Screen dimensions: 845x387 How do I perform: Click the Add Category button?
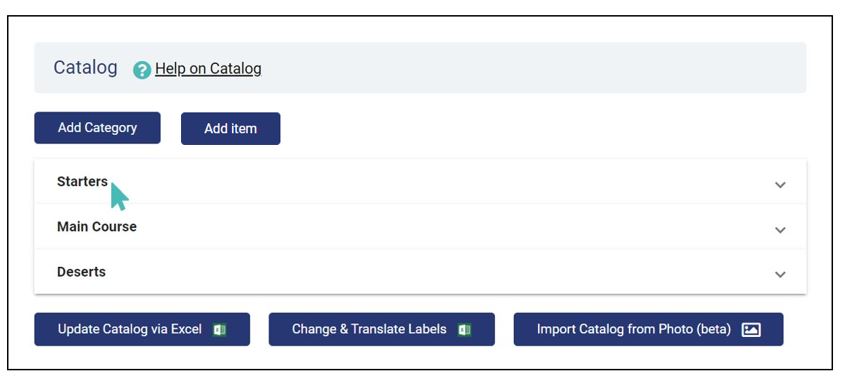(98, 128)
